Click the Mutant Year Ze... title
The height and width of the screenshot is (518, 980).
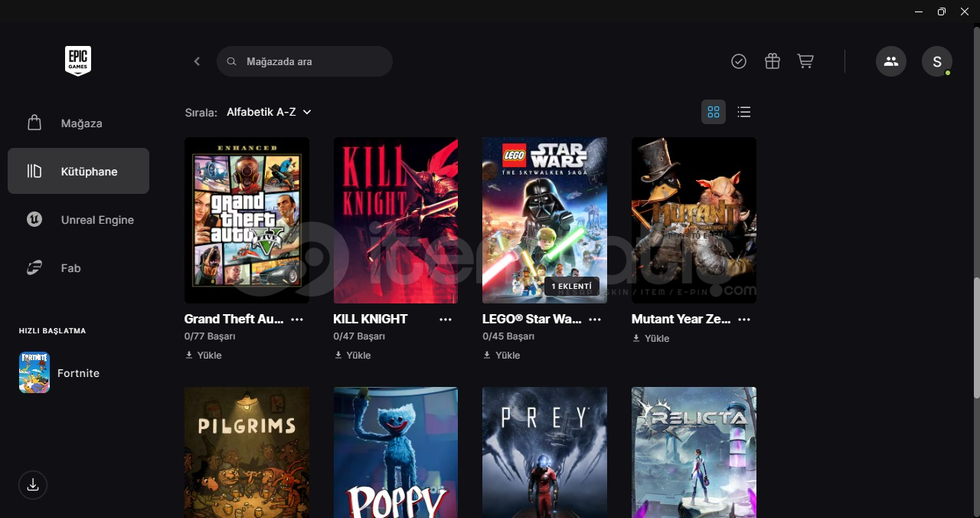[681, 319]
